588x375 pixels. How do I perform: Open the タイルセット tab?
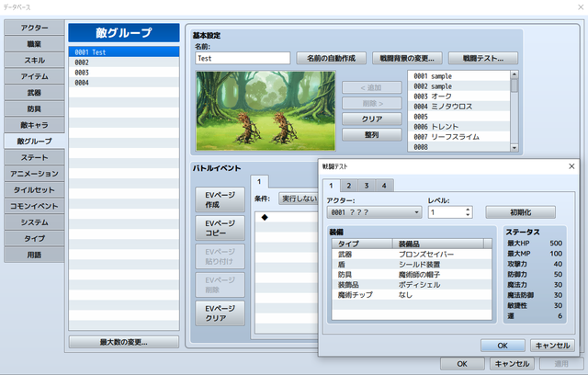34,189
